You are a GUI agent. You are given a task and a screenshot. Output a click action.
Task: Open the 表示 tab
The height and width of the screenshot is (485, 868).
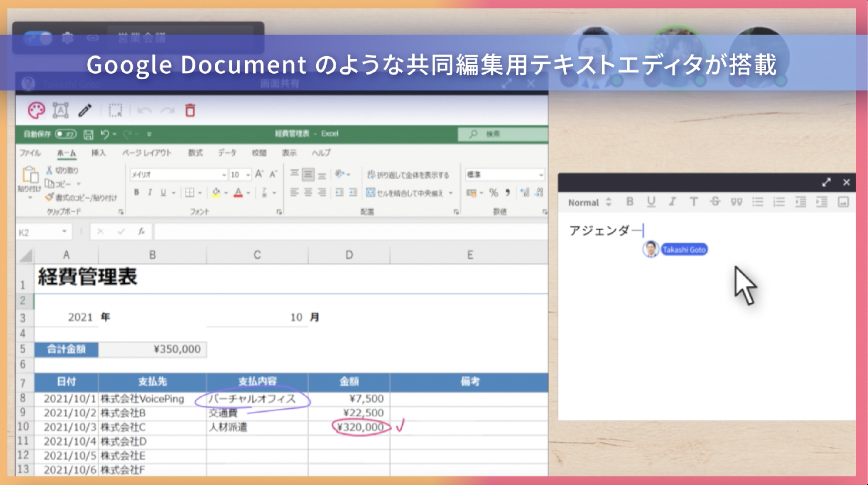click(x=289, y=153)
